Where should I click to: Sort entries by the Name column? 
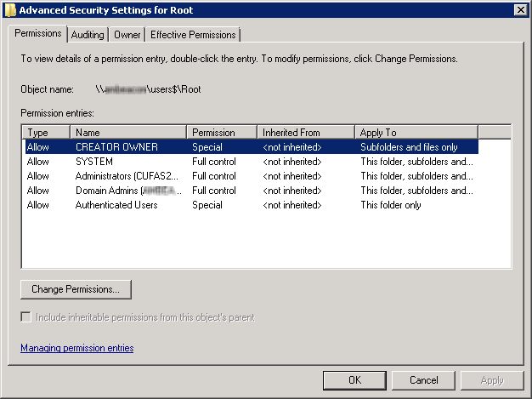[128, 133]
